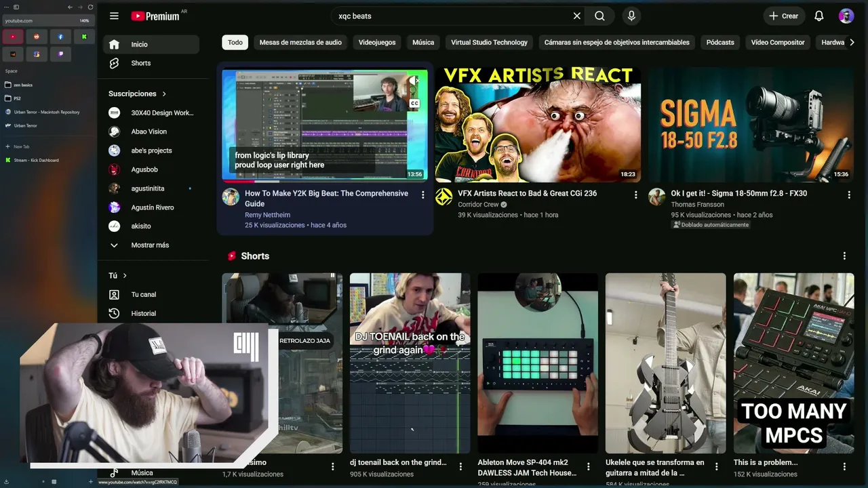Open options for the This is a problem short
The width and height of the screenshot is (868, 488).
[844, 466]
